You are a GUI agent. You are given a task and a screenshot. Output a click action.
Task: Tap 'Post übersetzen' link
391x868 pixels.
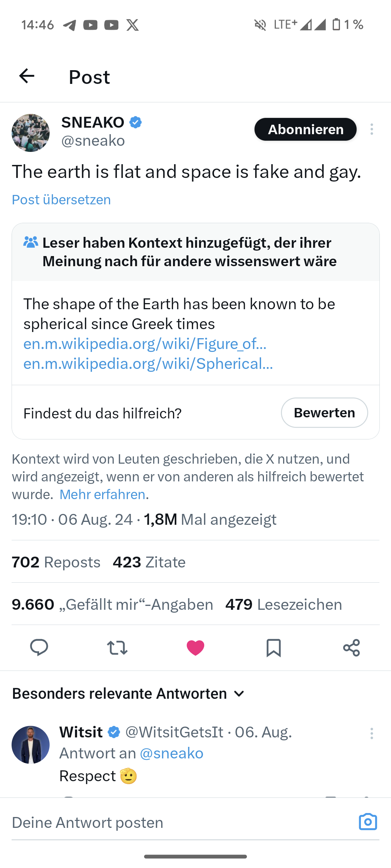(62, 200)
